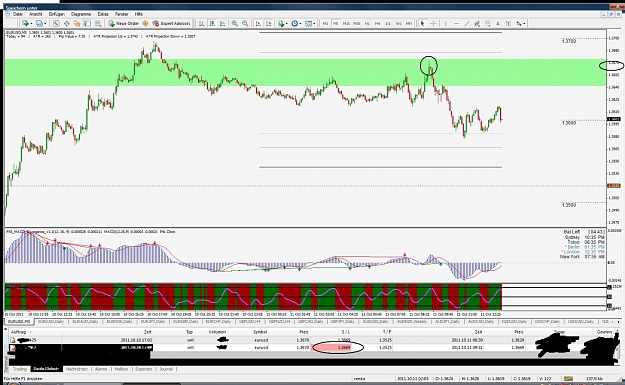Select the Fibonacci retracement tool
The image size is (625, 385).
(487, 24)
